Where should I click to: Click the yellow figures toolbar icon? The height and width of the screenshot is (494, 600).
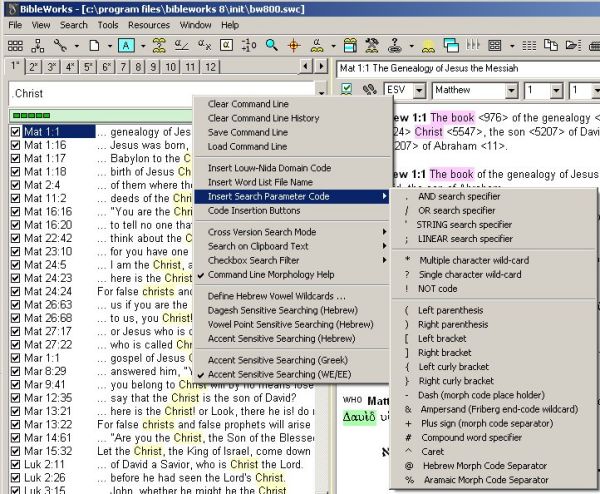[x=428, y=46]
